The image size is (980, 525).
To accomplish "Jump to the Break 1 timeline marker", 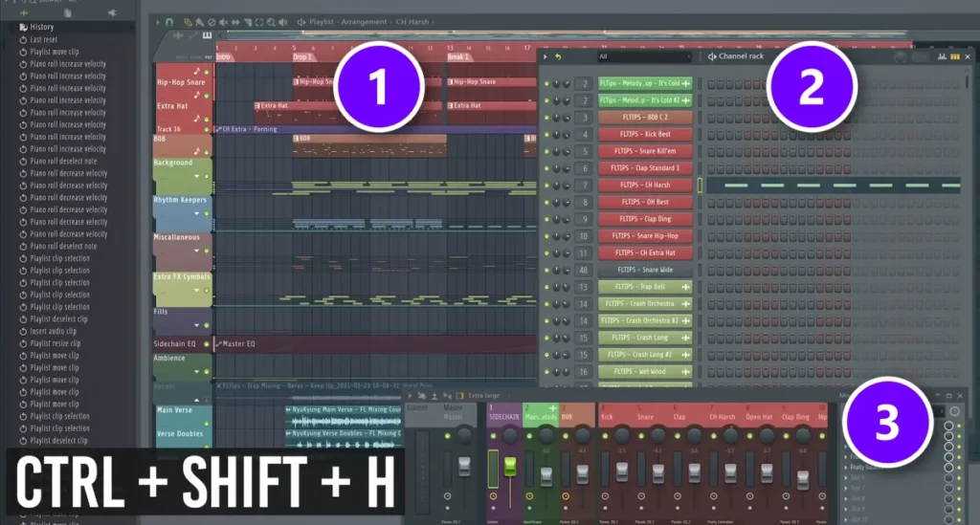I will [458, 56].
